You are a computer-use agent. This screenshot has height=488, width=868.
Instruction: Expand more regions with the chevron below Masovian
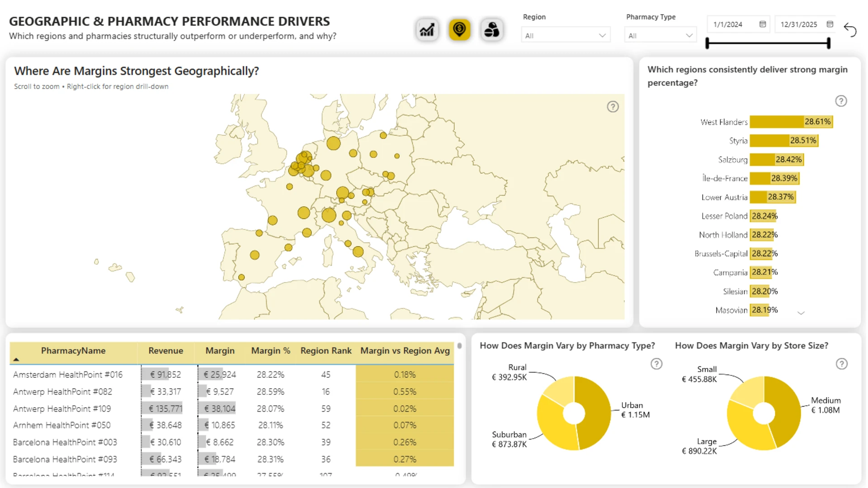(801, 313)
